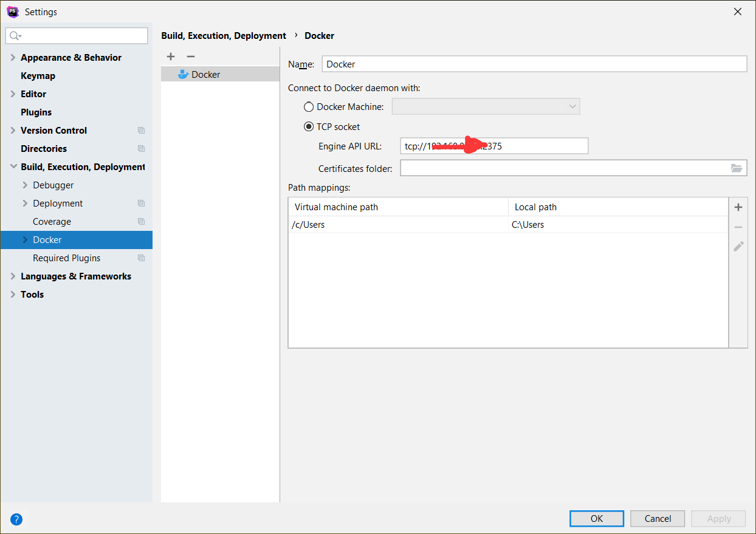Select the Docker Machine radio button

(x=309, y=107)
